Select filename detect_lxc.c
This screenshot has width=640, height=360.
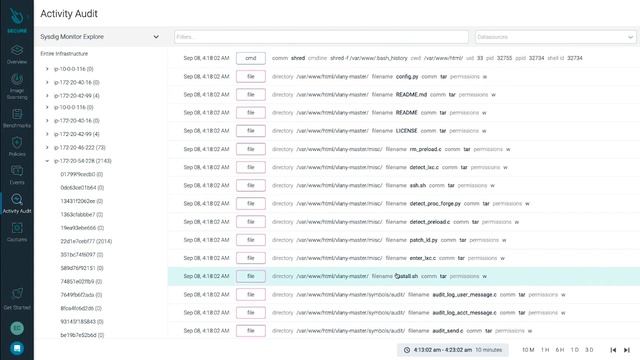(x=424, y=167)
